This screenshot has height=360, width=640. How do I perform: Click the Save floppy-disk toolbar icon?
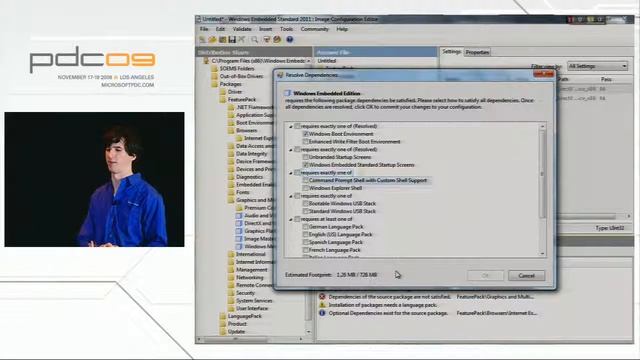[232, 40]
